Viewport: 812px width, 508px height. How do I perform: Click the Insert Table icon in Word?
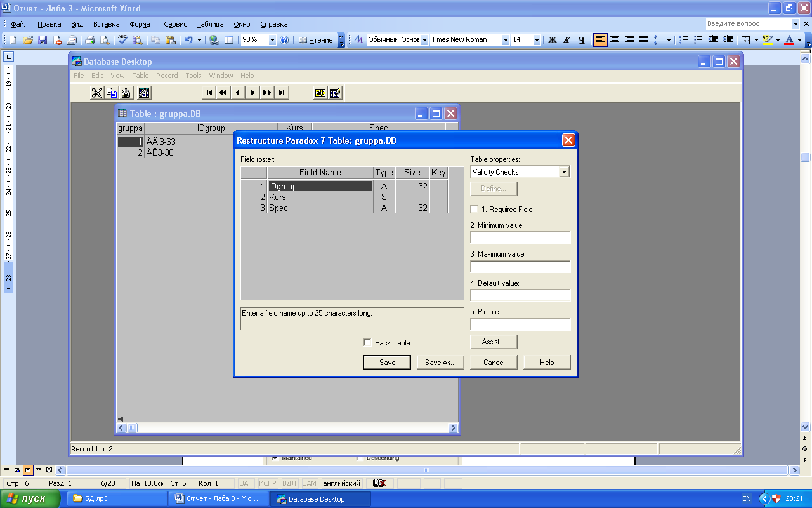click(x=229, y=40)
